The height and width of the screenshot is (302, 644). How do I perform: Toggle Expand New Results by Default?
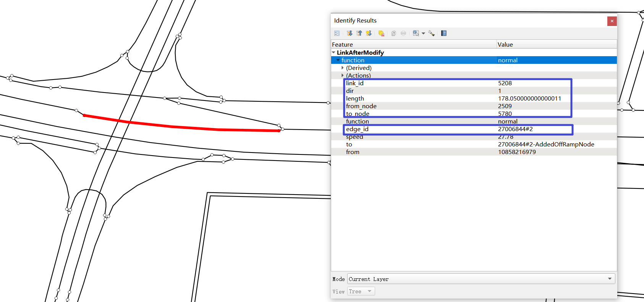[369, 33]
